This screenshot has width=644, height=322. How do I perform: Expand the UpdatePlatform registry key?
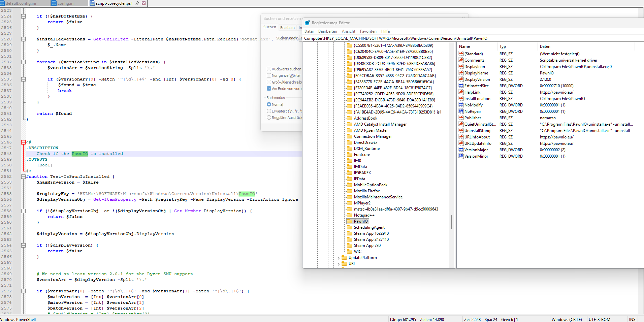click(338, 257)
